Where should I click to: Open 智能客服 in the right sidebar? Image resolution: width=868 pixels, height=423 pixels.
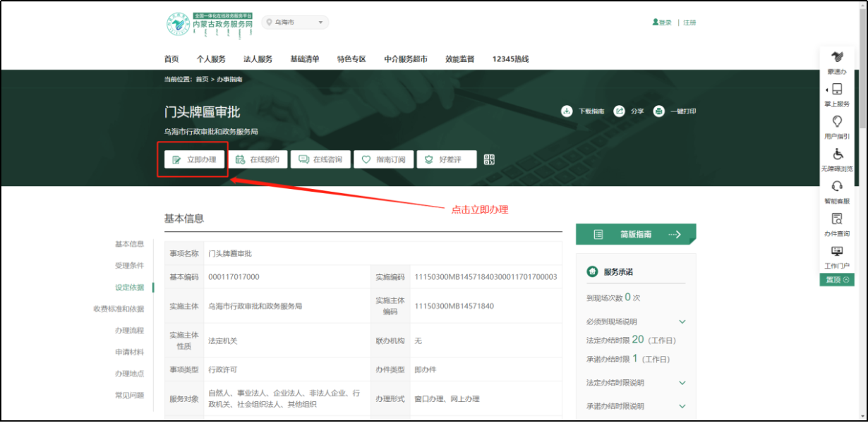837,190
